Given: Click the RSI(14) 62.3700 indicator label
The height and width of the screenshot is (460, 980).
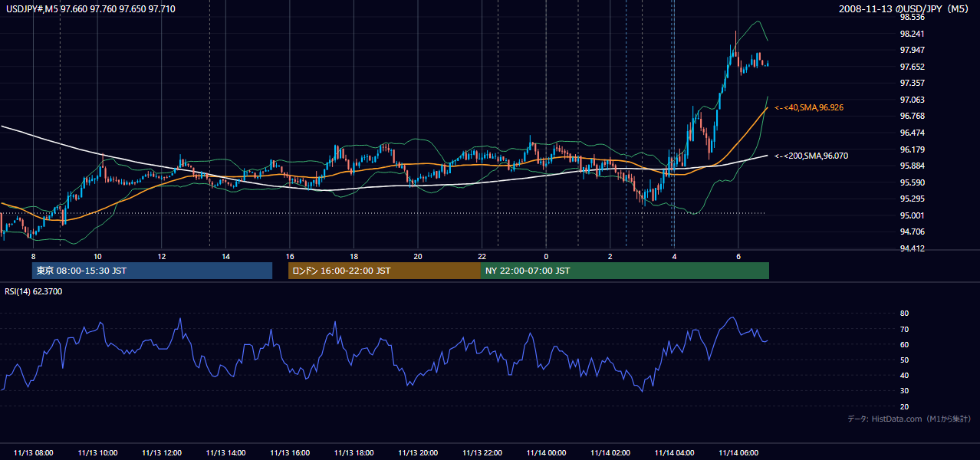Looking at the screenshot, I should click(34, 291).
